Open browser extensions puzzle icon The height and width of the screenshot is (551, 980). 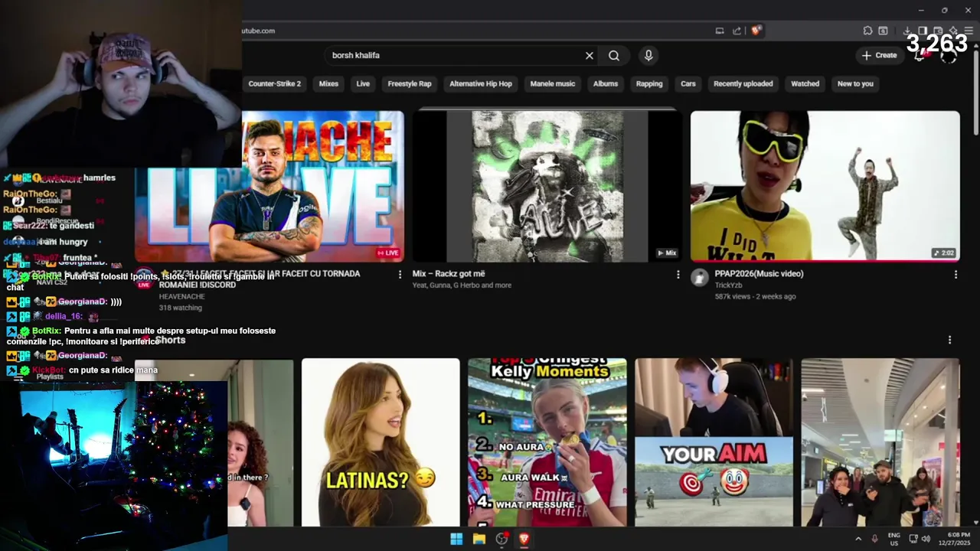867,31
